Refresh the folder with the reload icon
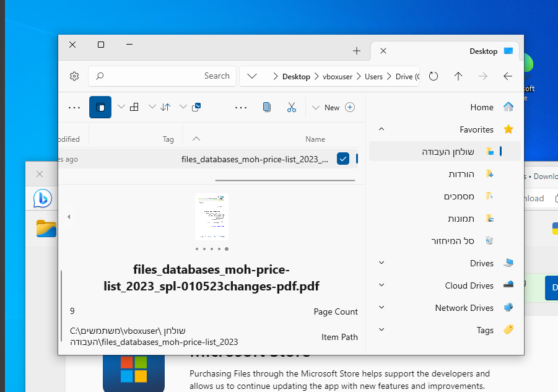Image resolution: width=558 pixels, height=392 pixels. coord(433,76)
